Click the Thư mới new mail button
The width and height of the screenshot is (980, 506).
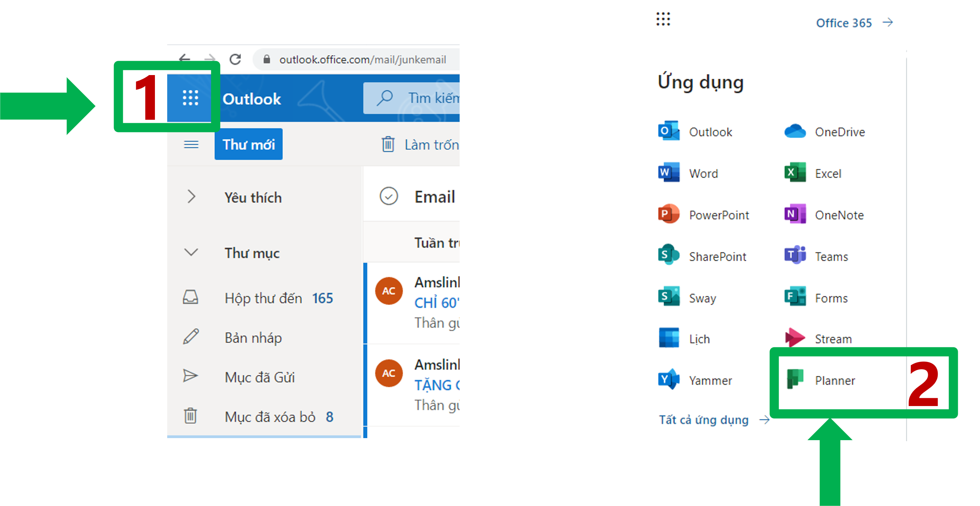[x=248, y=145]
